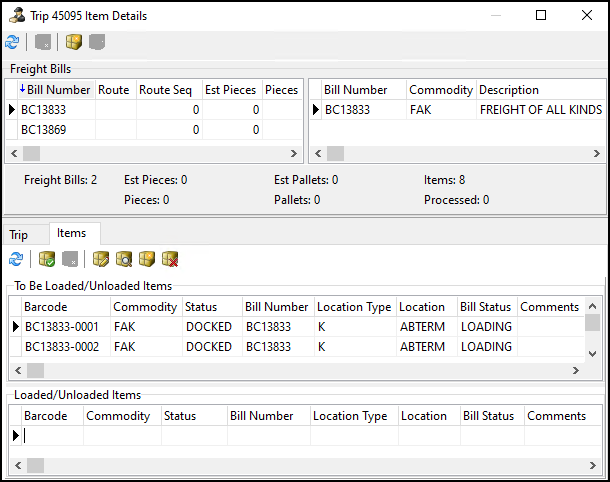Click the package icon with pencil
Image resolution: width=610 pixels, height=482 pixels.
[x=101, y=259]
